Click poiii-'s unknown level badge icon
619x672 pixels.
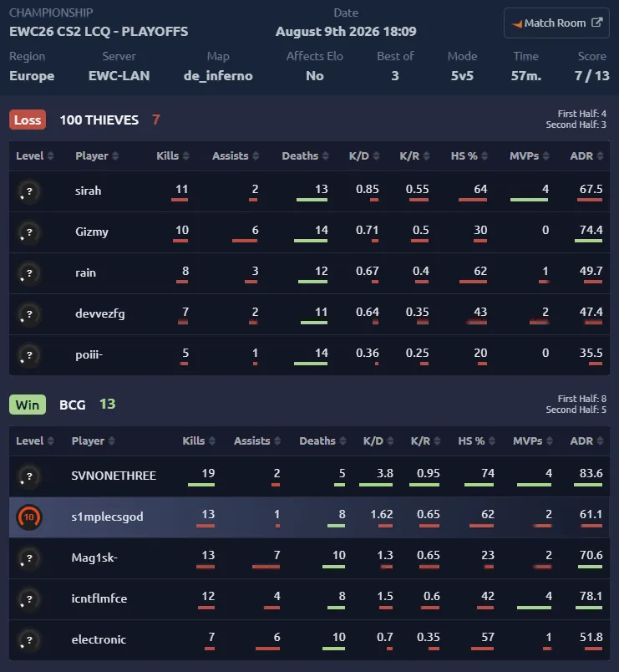(x=28, y=355)
